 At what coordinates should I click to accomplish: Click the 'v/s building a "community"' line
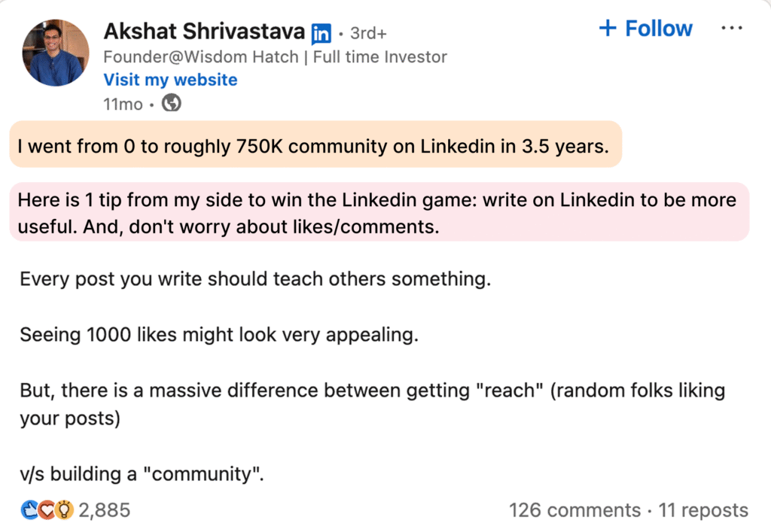[142, 475]
